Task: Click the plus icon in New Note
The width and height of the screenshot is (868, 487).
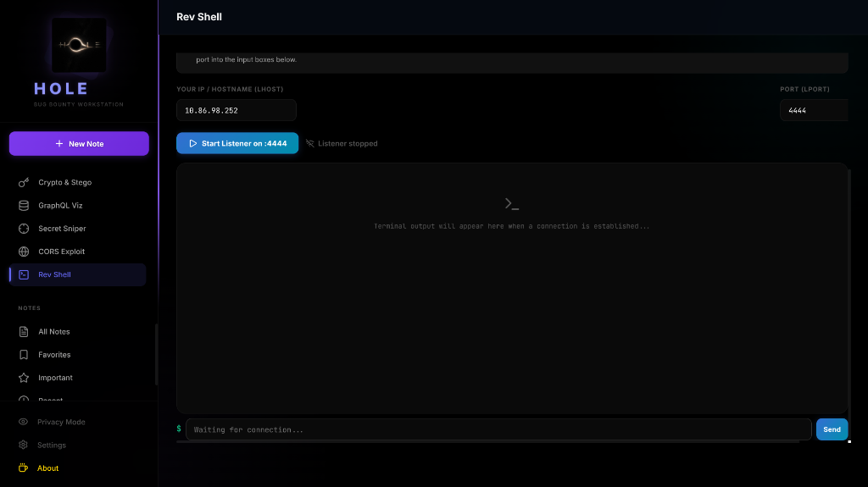Action: pos(59,143)
